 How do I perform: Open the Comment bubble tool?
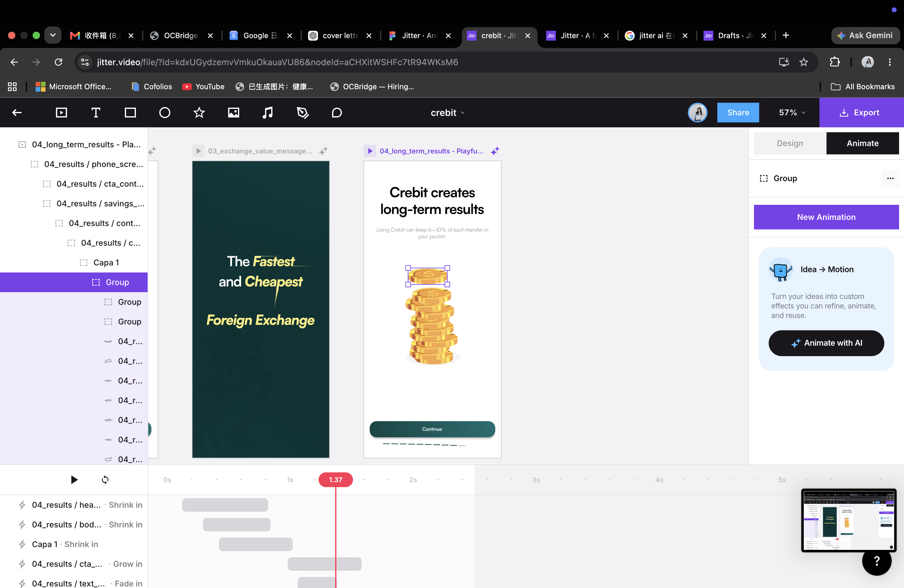(337, 113)
